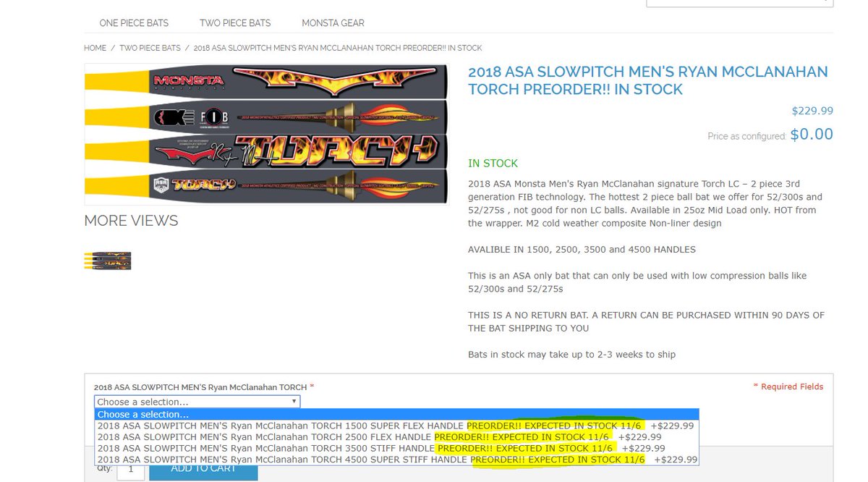Open the Choose a selection dropdown
The image size is (868, 482).
197,402
